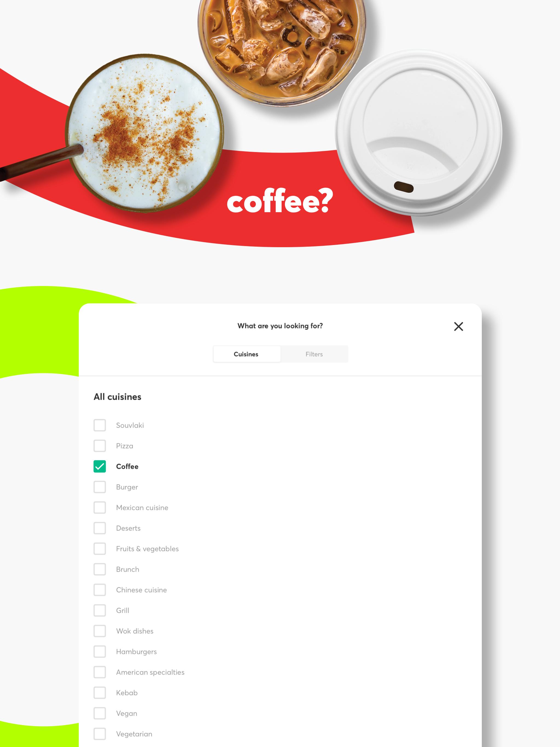Click the close (X) button on dialog

(458, 326)
